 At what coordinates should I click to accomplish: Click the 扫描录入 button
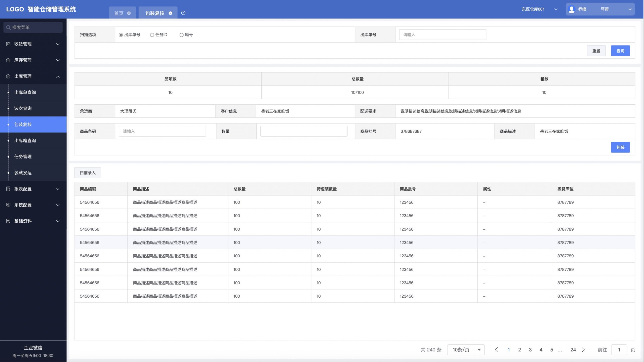[x=88, y=173]
